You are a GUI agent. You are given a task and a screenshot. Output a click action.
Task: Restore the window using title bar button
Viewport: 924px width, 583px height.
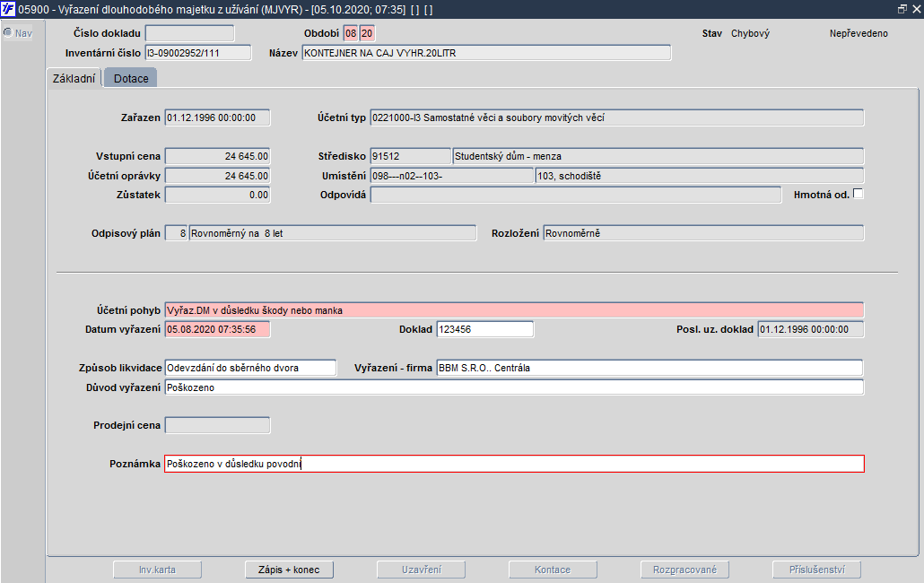902,9
